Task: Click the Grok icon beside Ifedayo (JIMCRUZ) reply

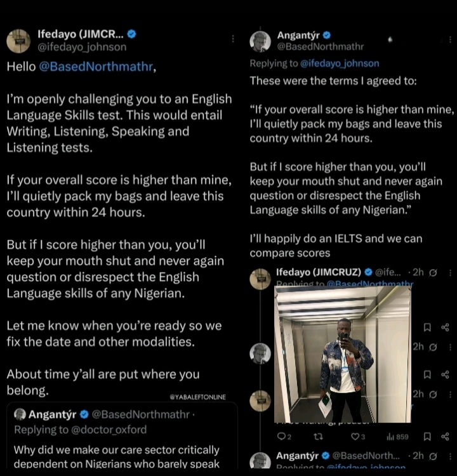Action: [x=432, y=272]
